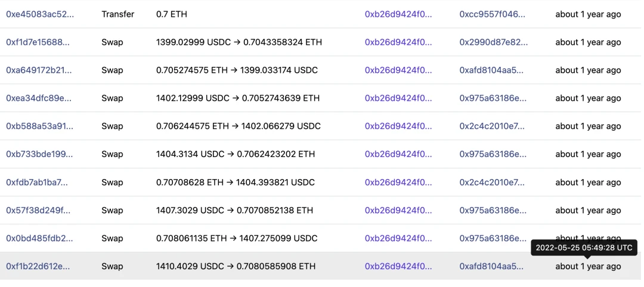This screenshot has width=644, height=287.
Task: Click the 0xa649172b21 transaction hash
Action: point(39,70)
